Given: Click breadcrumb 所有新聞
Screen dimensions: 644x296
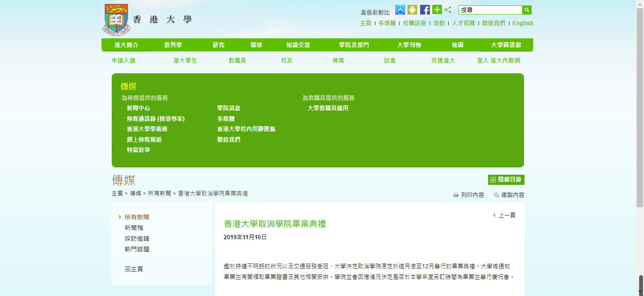Looking at the screenshot, I should [160, 193].
